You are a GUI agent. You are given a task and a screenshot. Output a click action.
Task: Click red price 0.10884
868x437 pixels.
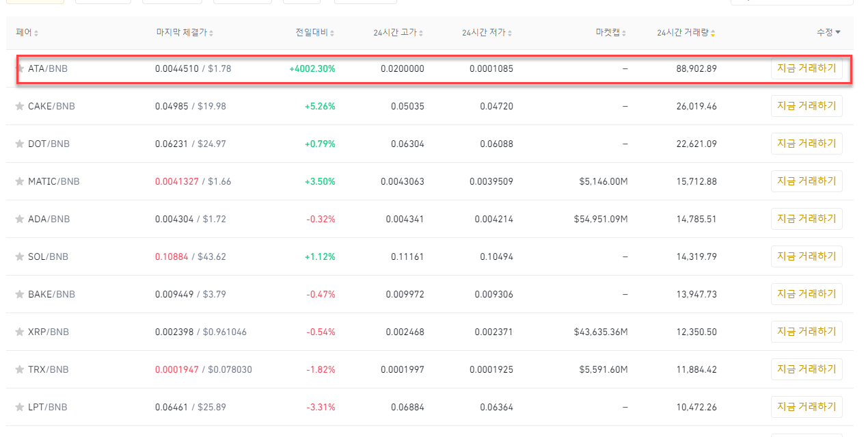click(172, 256)
